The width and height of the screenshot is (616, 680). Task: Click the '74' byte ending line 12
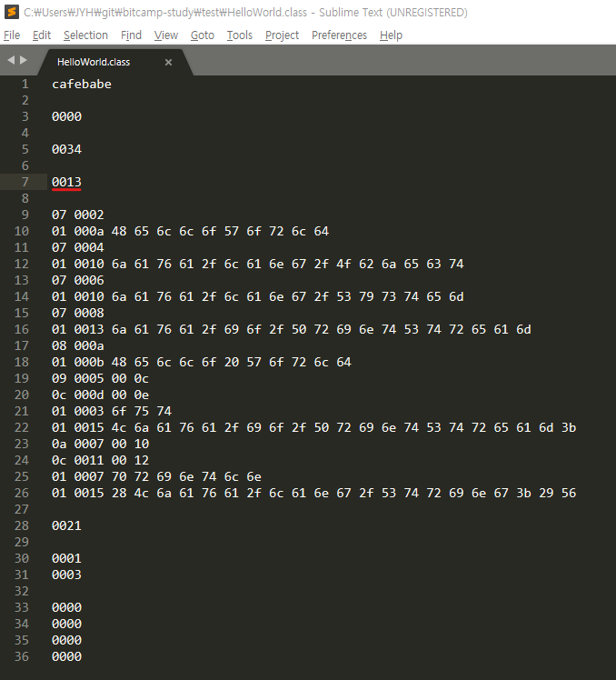[456, 265]
